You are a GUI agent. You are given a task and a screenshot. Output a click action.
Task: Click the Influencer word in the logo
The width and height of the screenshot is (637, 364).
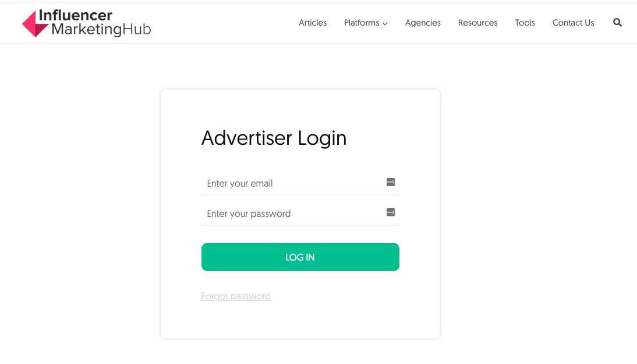click(76, 15)
